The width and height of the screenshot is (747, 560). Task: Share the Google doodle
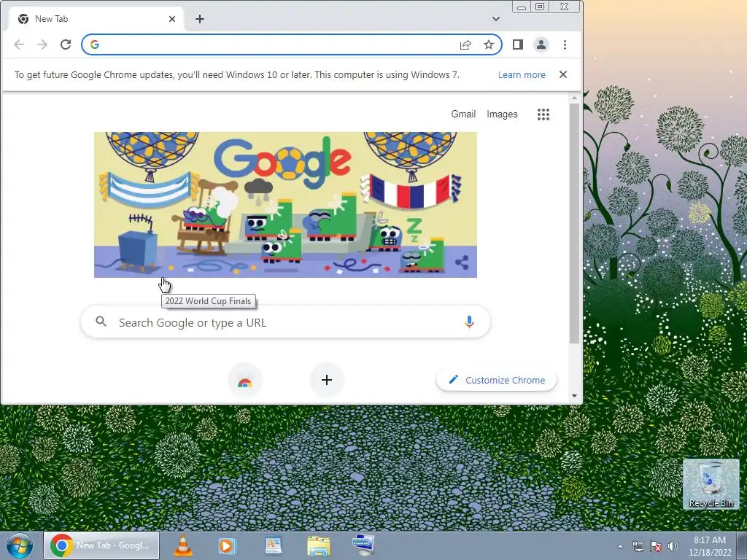click(462, 262)
